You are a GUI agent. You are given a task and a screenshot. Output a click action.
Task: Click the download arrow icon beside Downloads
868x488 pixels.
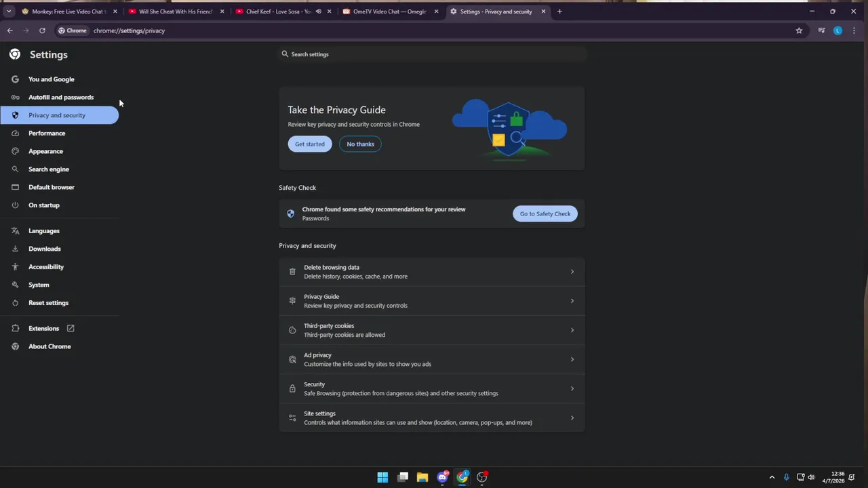[15, 249]
